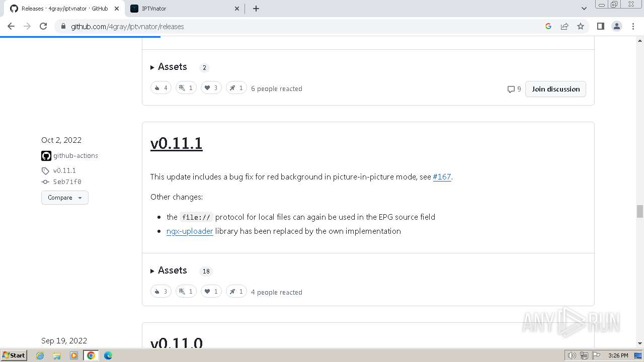Screen dimensions: 644x362
Task: Open the Chrome side panel
Action: pos(600,26)
